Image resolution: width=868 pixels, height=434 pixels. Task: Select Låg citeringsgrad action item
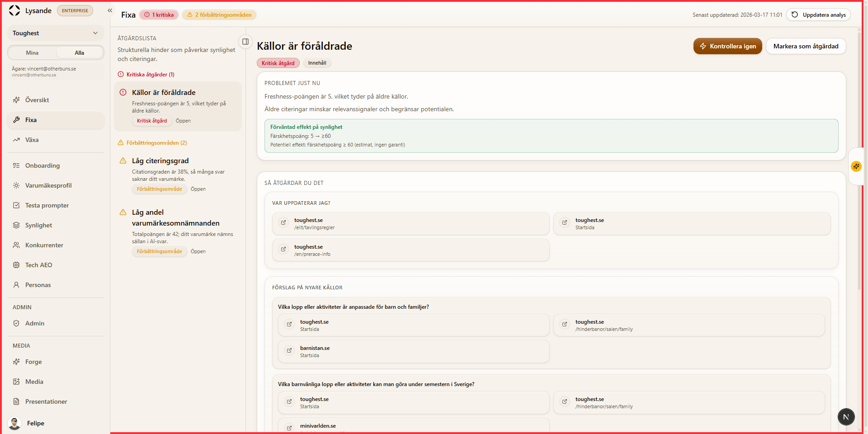pos(178,175)
